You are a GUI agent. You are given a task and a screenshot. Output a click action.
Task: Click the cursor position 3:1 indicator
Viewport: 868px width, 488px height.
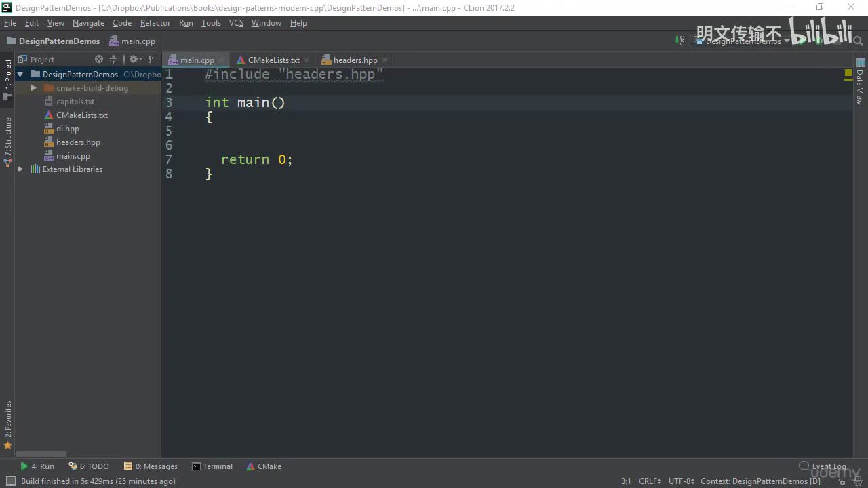[x=626, y=481]
